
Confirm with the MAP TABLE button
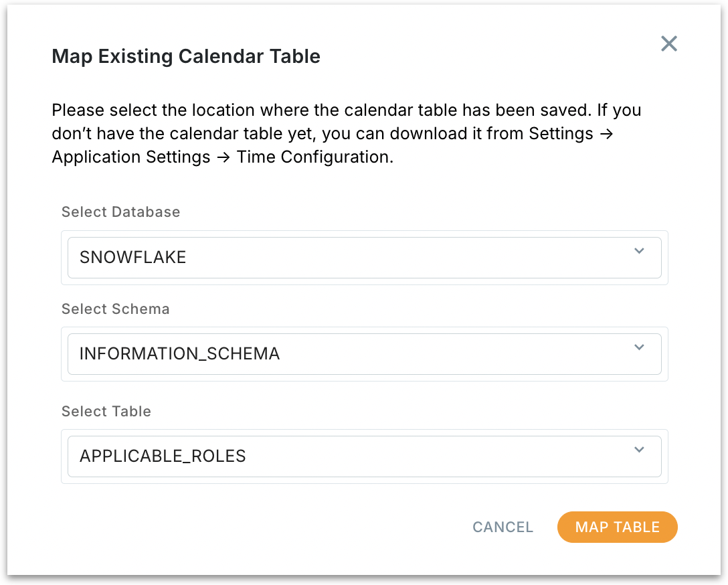pos(617,527)
